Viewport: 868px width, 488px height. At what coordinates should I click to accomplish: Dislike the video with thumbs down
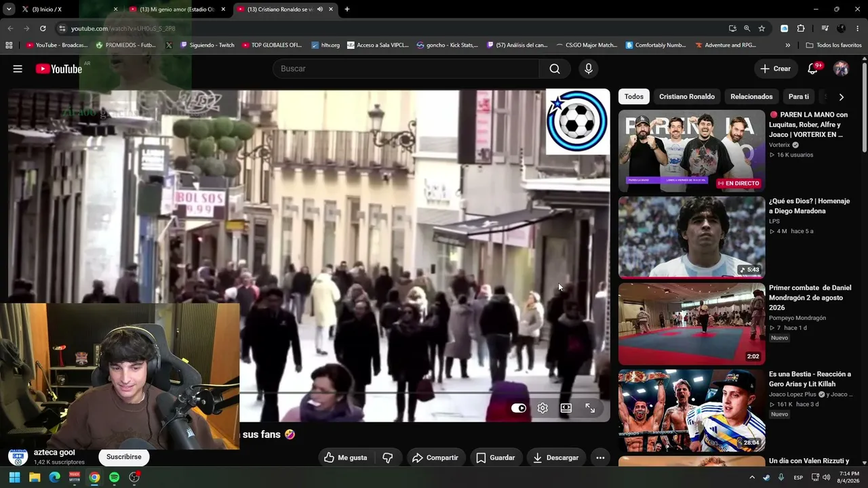click(388, 457)
